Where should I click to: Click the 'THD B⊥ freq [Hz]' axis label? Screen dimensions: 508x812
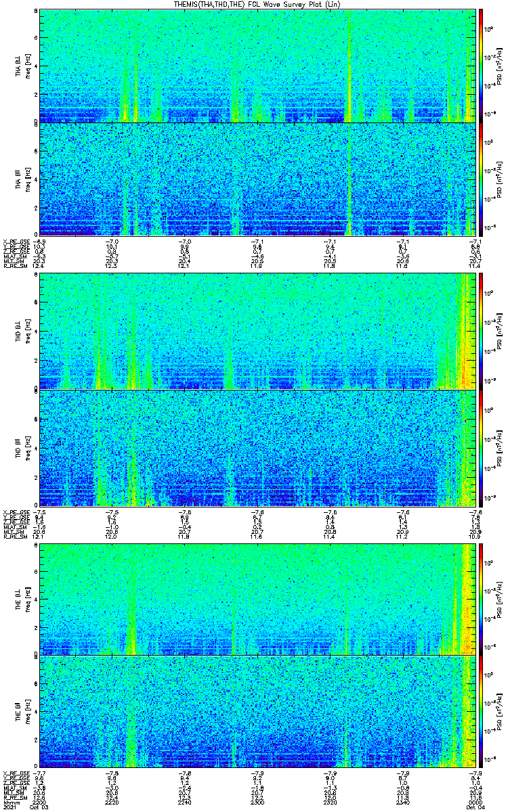[x=22, y=331]
